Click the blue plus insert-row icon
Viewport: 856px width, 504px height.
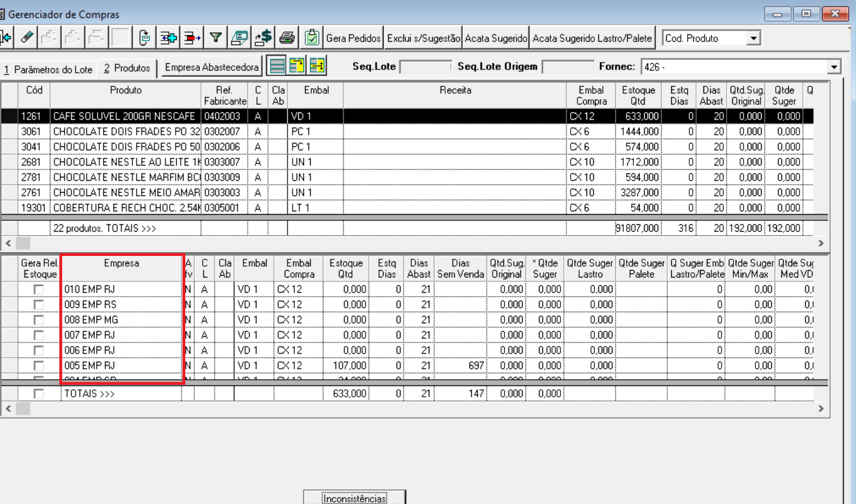tap(168, 38)
